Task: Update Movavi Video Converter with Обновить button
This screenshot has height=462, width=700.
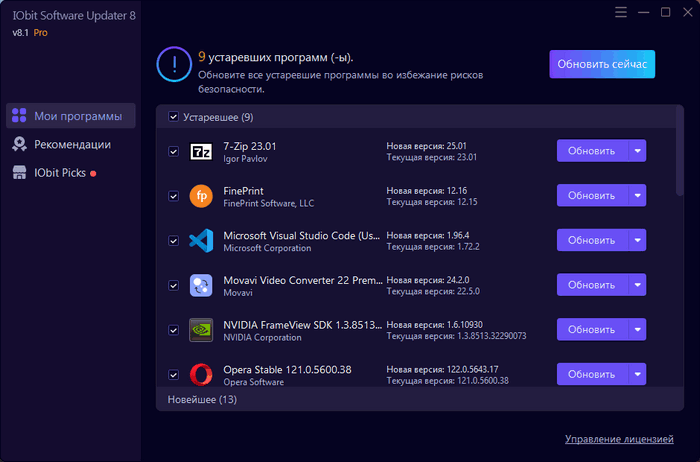Action: coord(592,285)
